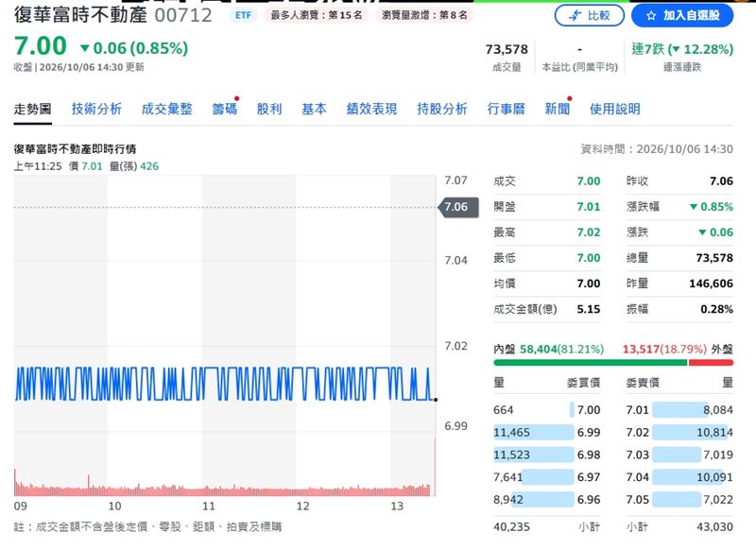Select bid price 7.00 row

coord(547,410)
